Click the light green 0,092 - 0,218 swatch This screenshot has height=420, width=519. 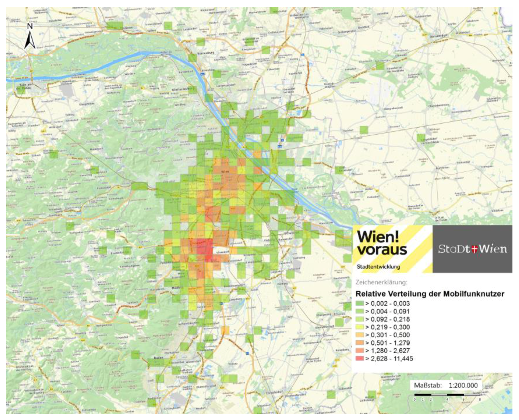[x=360, y=319]
